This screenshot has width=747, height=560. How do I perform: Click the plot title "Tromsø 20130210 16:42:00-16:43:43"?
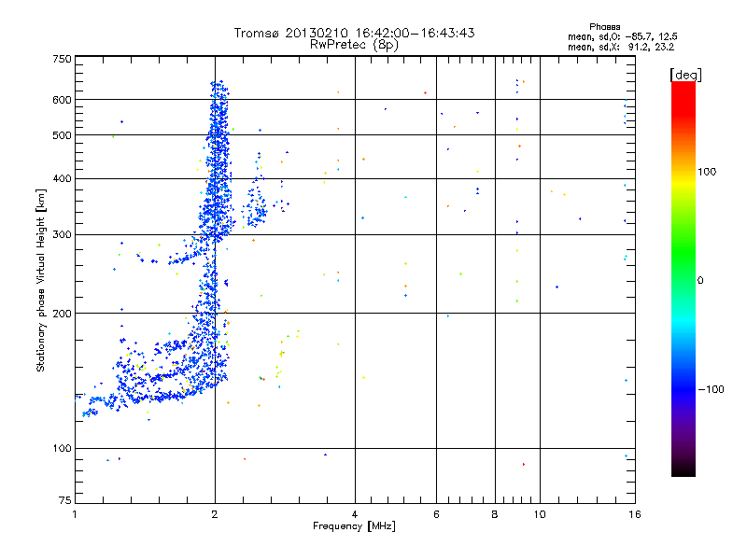coord(354,33)
